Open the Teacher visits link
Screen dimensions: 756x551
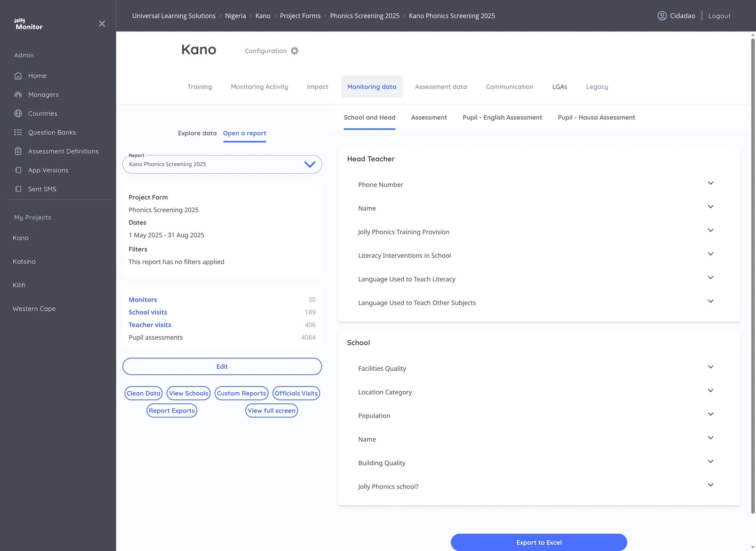click(x=150, y=325)
